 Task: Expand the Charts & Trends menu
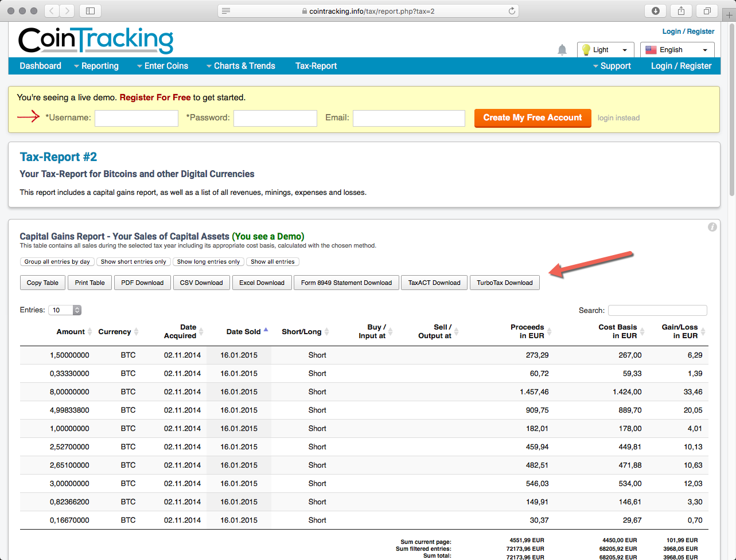(240, 66)
